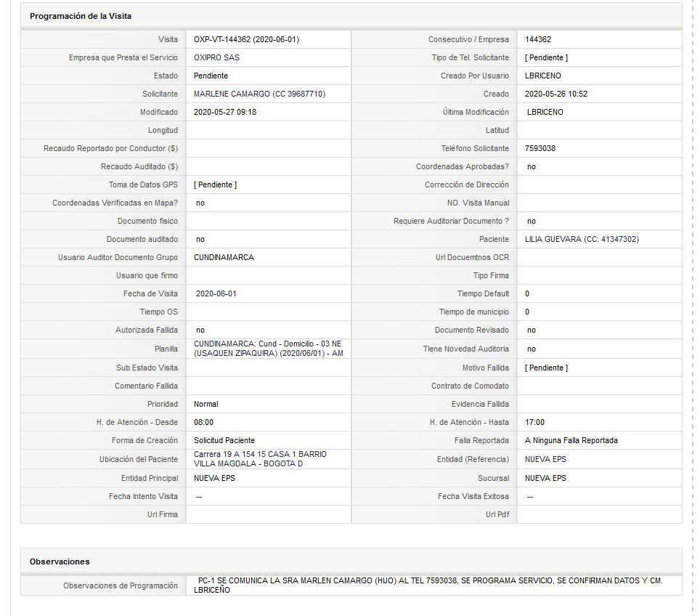Click the Modificado date '2020-05-27 09:18'
700x616 pixels.
pyautogui.click(x=225, y=112)
